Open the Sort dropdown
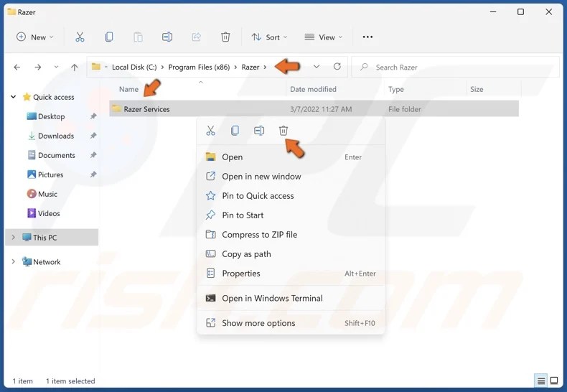Screen dimensions: 567x392 click(x=269, y=37)
